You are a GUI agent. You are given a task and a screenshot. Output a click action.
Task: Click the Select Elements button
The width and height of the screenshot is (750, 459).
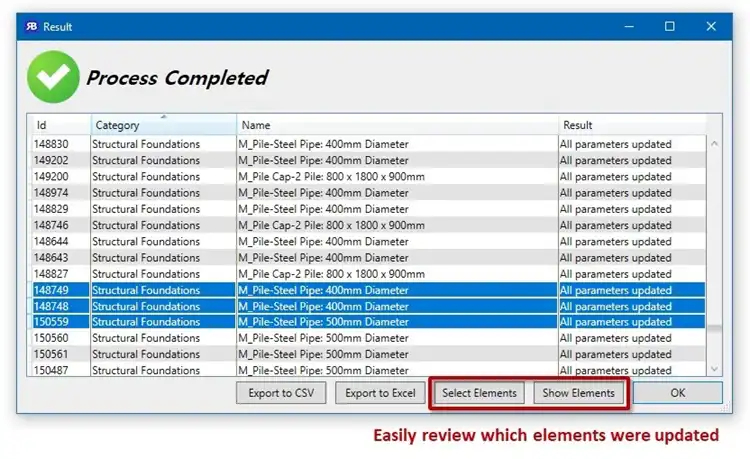(x=479, y=393)
